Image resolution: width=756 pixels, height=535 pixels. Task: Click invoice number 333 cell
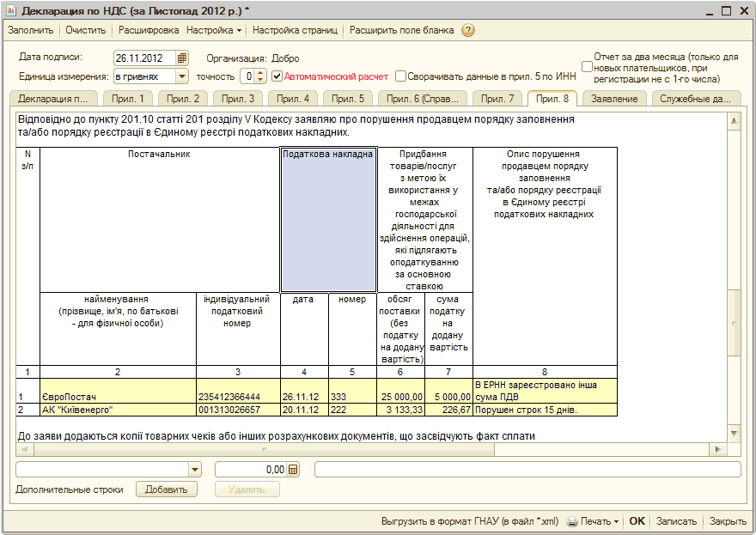coord(352,391)
